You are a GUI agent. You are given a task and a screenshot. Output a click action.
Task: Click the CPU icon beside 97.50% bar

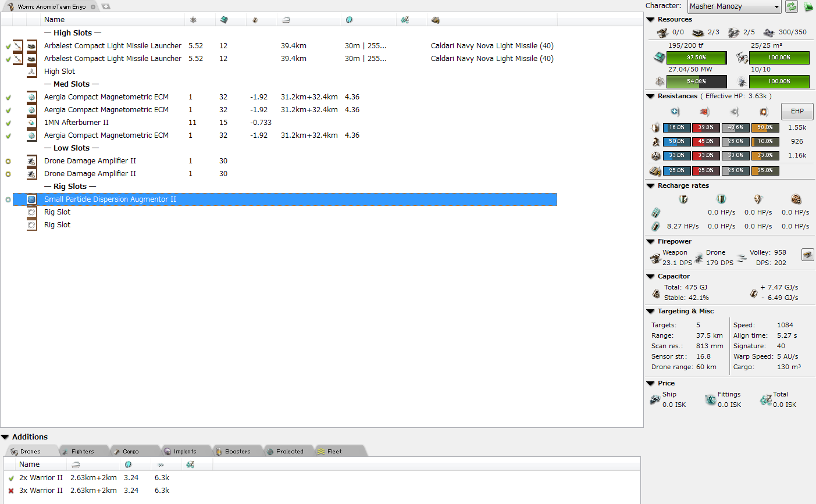click(659, 58)
